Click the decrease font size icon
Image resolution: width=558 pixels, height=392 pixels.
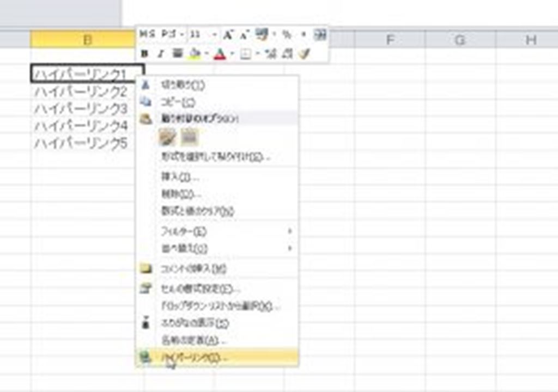click(x=244, y=35)
